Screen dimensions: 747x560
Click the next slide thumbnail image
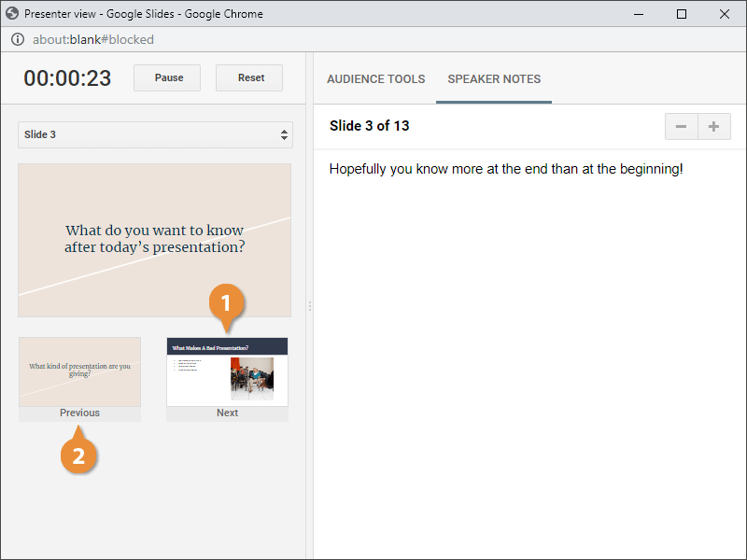pyautogui.click(x=227, y=371)
